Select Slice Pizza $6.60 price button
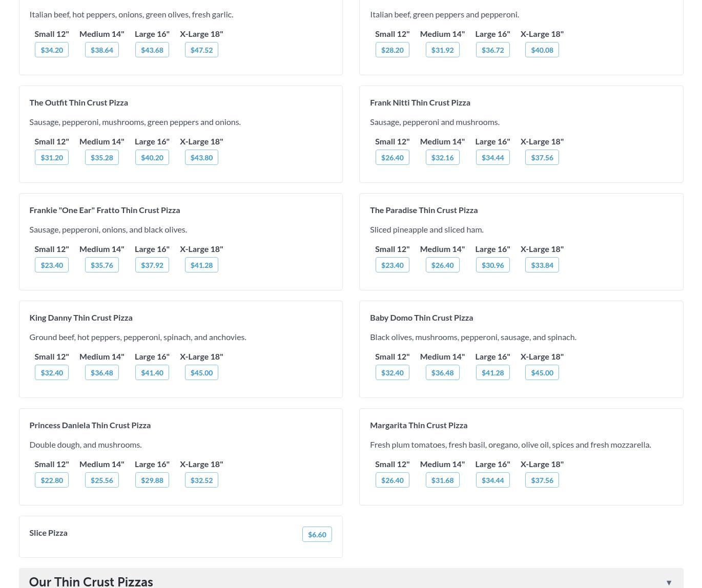Viewport: 702px width, 588px height. [317, 534]
